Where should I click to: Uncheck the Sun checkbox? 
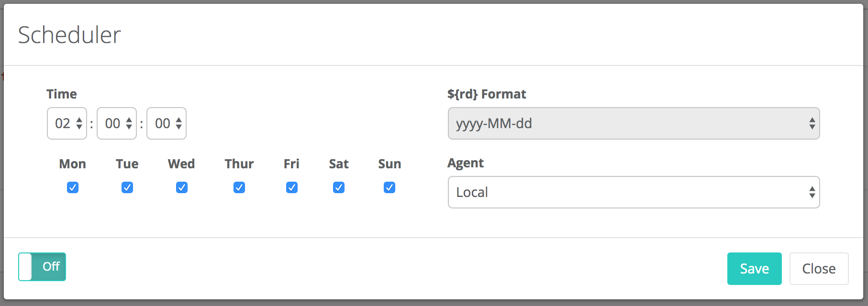tap(389, 187)
